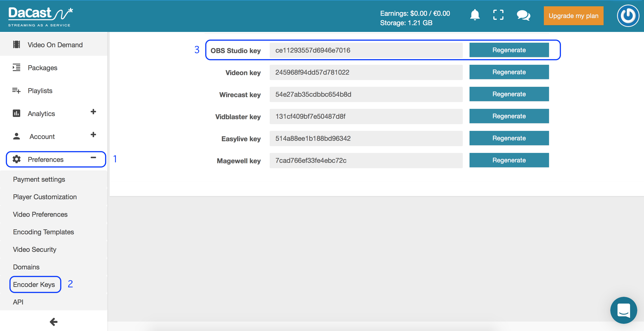Regenerate the OBS Studio key
The image size is (644, 331).
pos(509,50)
